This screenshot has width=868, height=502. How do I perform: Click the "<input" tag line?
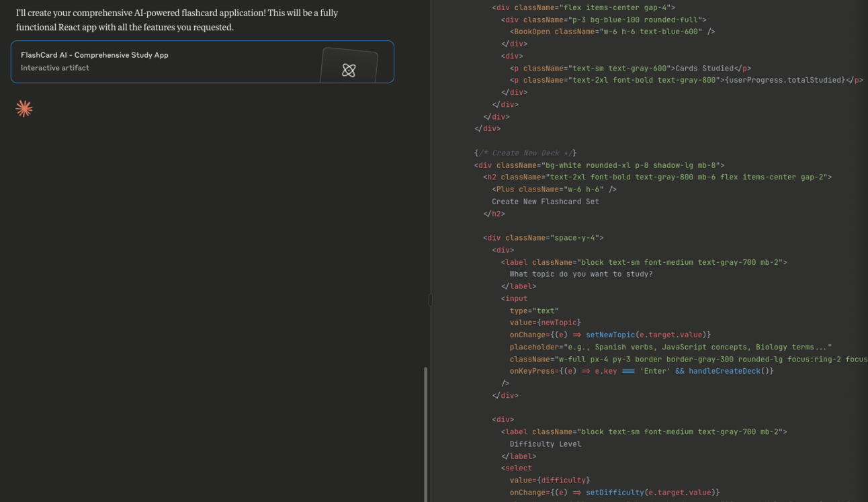coord(515,298)
